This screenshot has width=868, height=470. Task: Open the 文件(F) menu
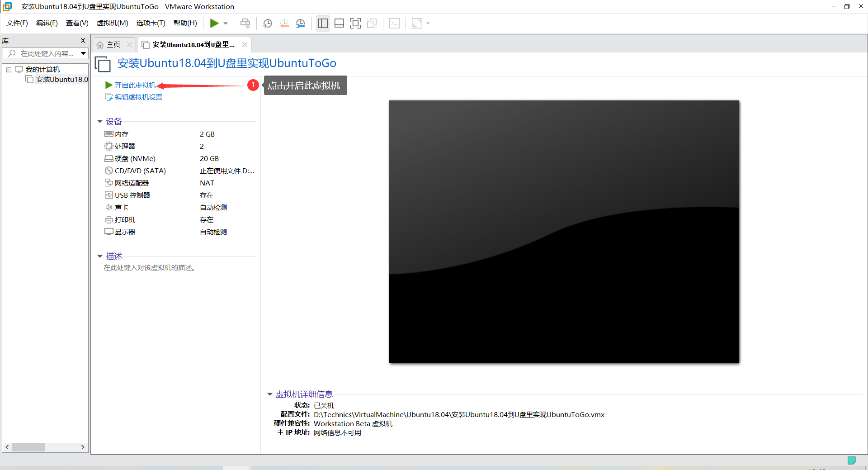(17, 23)
